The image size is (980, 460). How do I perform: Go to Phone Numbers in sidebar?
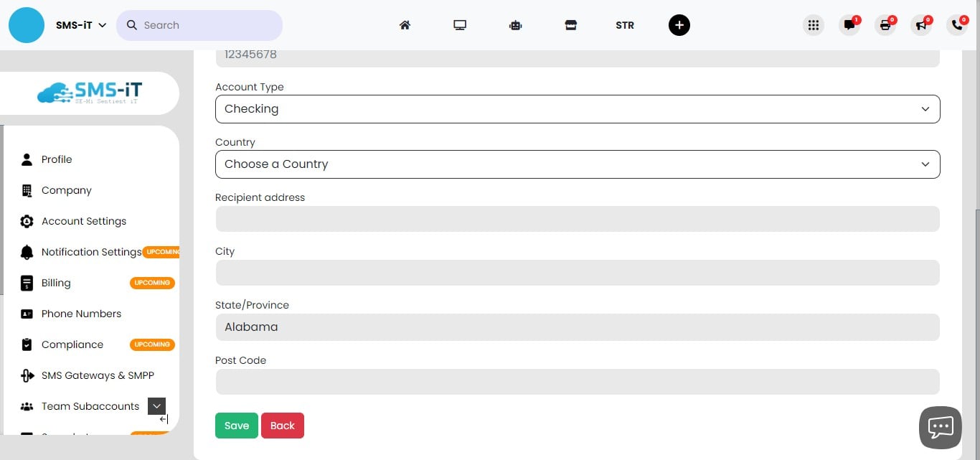tap(81, 314)
